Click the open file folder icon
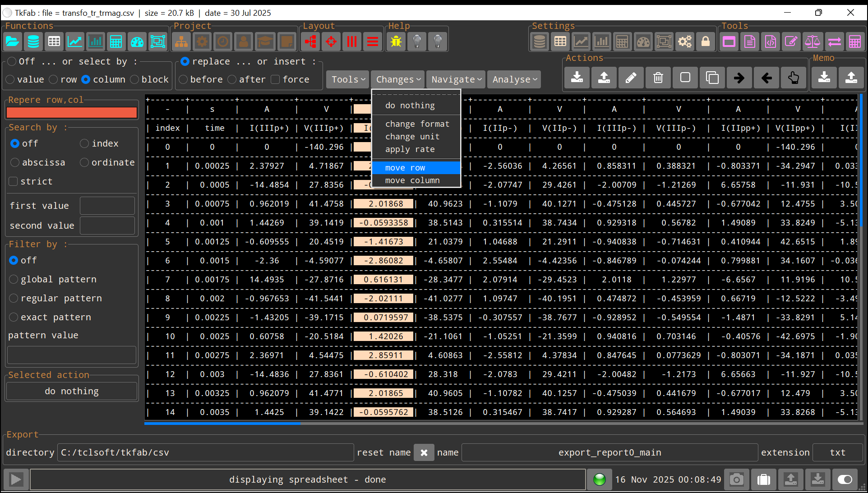This screenshot has width=868, height=493. coord(13,42)
